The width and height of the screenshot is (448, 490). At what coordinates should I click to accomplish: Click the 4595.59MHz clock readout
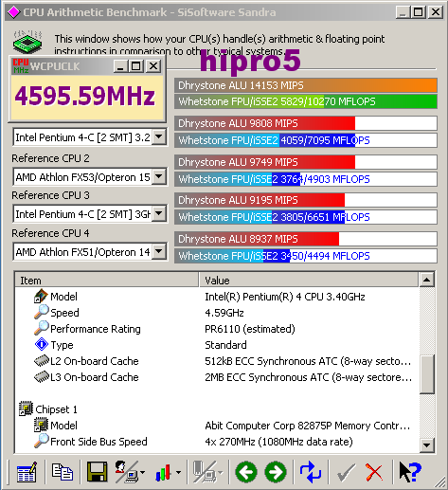85,96
